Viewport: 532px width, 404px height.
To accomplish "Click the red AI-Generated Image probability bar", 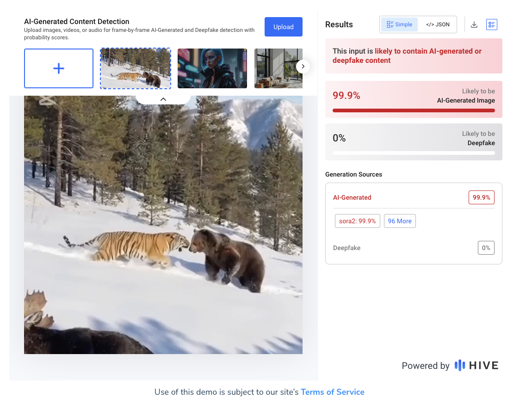I will coord(414,110).
